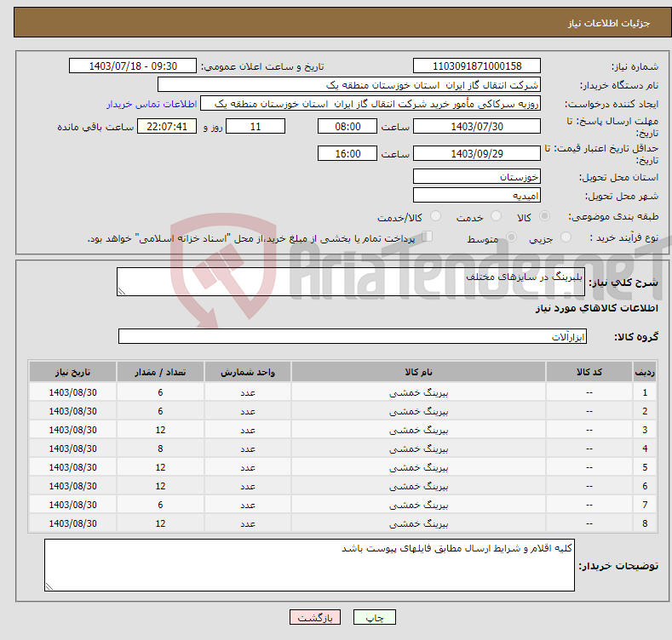Click the resize handle of توضیحات خریدار box
672x640 pixels.
(49, 586)
